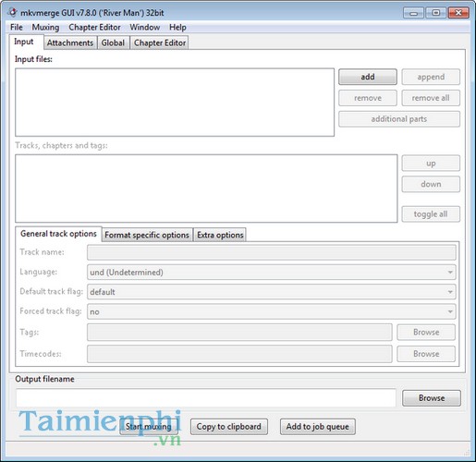Click the mkvmerge application icon in title bar
This screenshot has height=462, width=476.
(12, 12)
